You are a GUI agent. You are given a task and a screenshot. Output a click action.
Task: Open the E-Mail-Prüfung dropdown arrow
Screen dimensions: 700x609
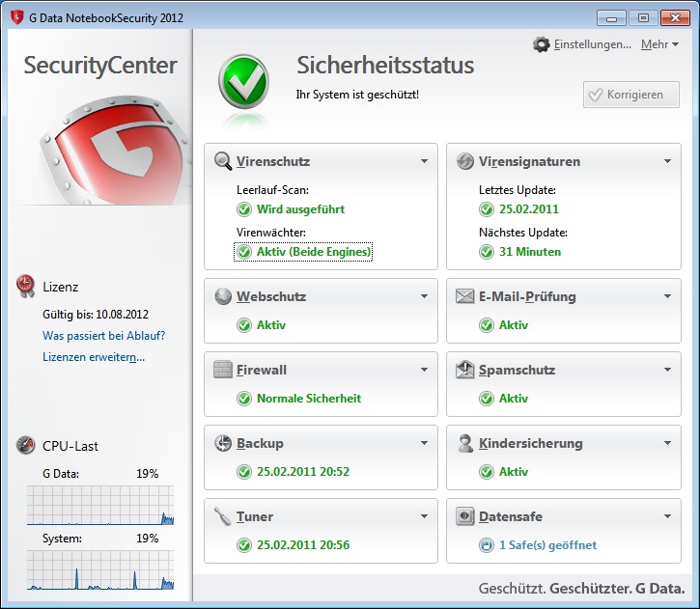point(667,296)
